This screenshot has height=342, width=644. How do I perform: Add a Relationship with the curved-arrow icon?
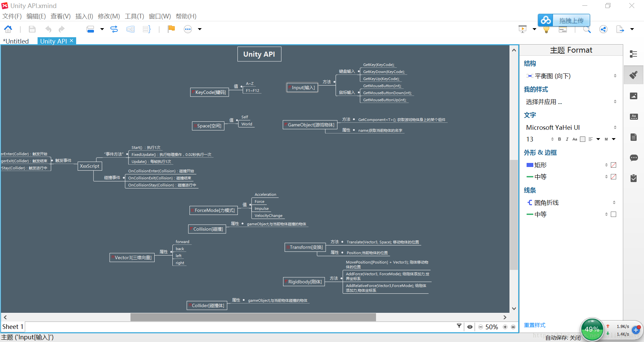114,29
